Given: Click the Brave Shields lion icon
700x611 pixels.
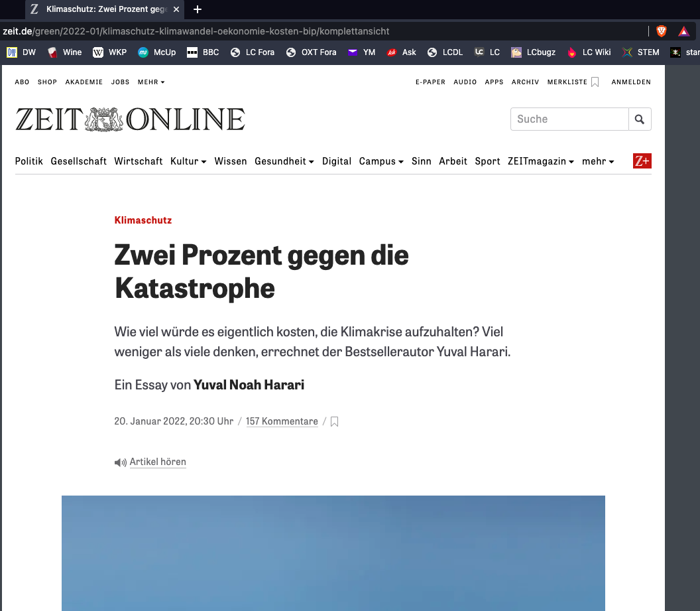Looking at the screenshot, I should (x=661, y=31).
